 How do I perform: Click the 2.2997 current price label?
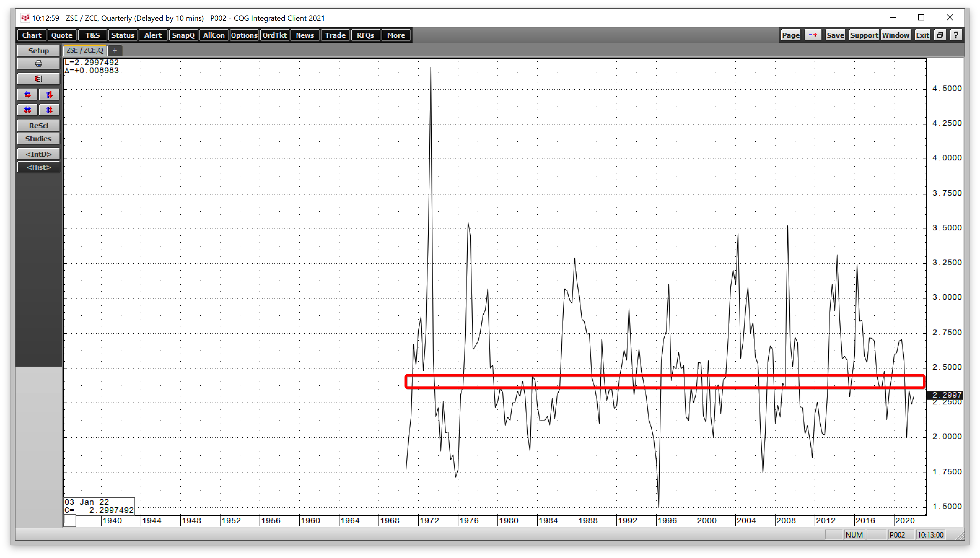click(945, 395)
